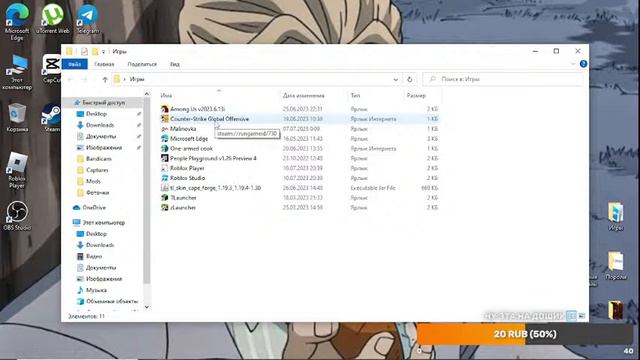Open pinned Desktop under Quick access

[96, 114]
